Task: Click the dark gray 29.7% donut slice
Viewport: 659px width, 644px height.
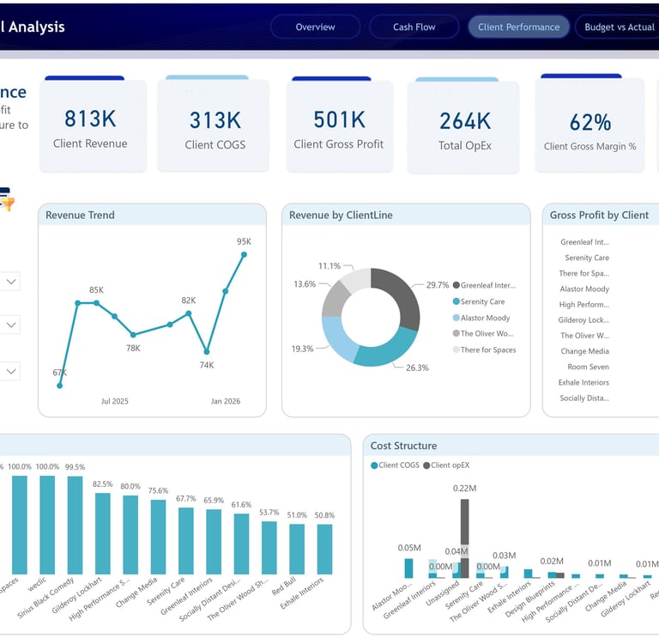Action: pyautogui.click(x=399, y=295)
